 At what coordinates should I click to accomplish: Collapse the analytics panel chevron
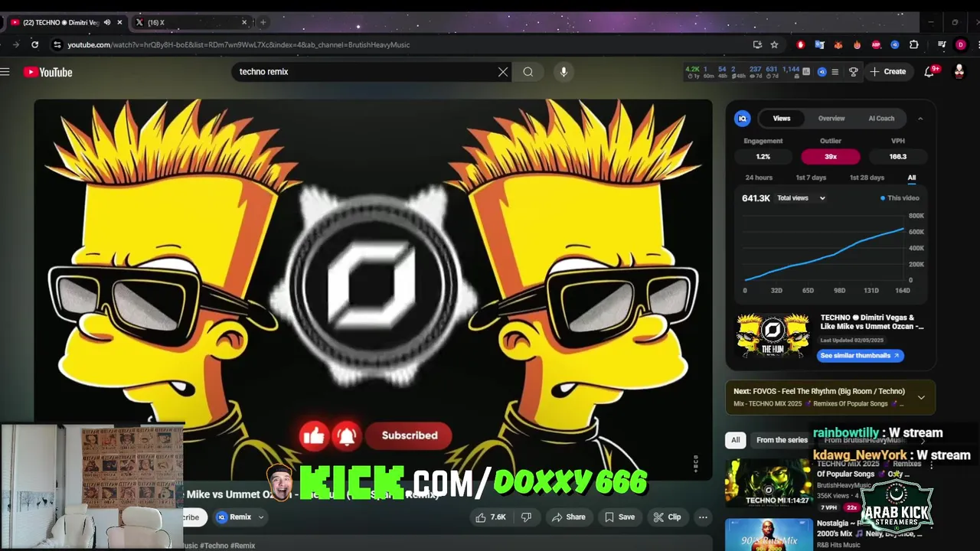[920, 119]
